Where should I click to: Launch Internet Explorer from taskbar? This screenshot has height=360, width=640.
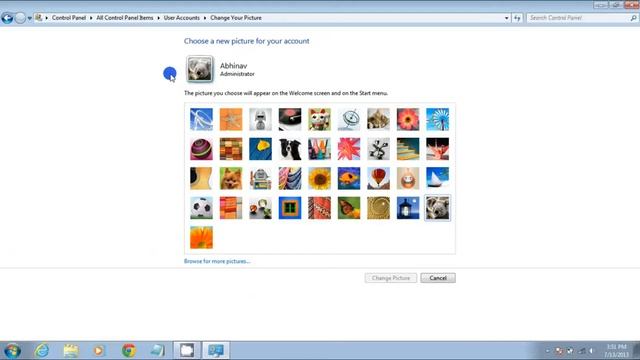42,350
